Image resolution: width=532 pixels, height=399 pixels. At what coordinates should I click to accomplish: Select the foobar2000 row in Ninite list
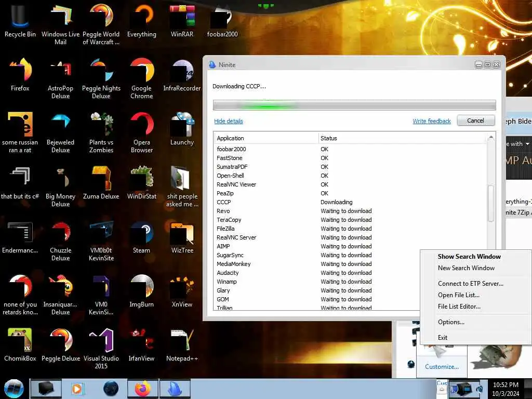coord(351,149)
